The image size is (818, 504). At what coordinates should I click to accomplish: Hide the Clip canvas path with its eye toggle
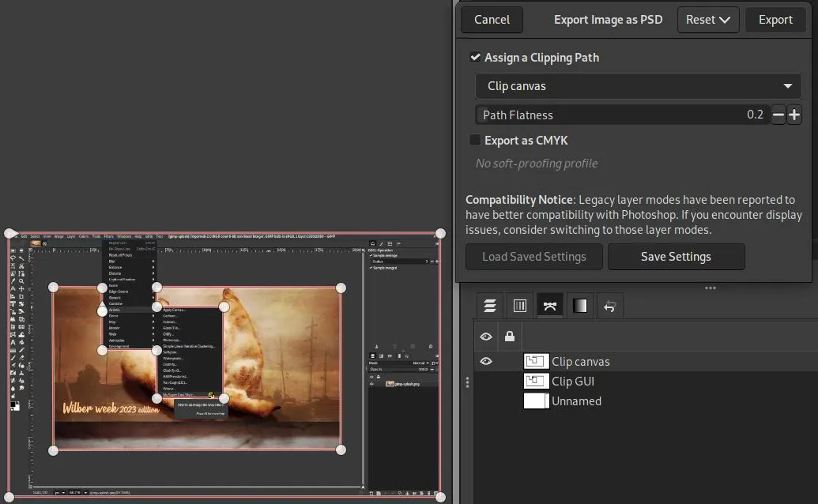(486, 361)
